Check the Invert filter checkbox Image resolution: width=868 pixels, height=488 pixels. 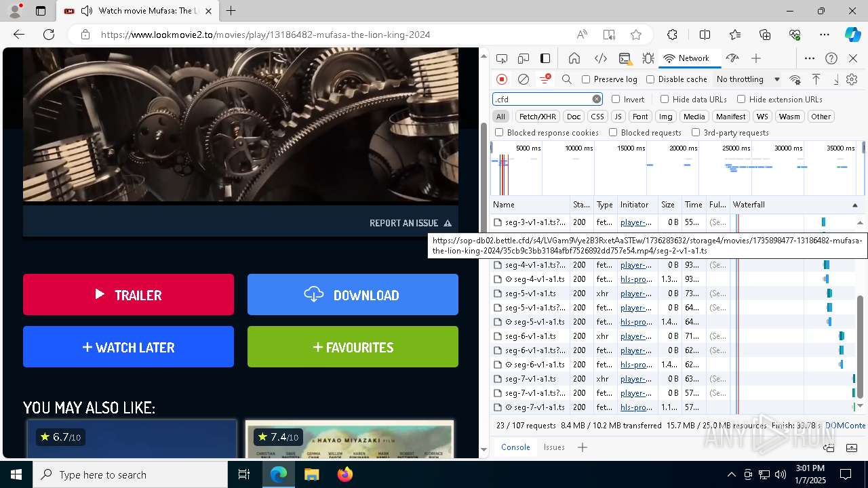pos(616,99)
